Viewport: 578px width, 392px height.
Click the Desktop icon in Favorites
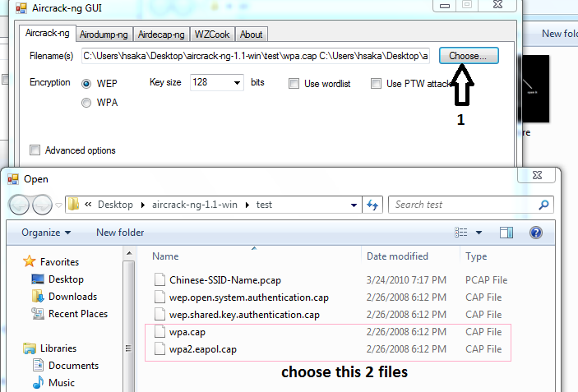point(38,279)
